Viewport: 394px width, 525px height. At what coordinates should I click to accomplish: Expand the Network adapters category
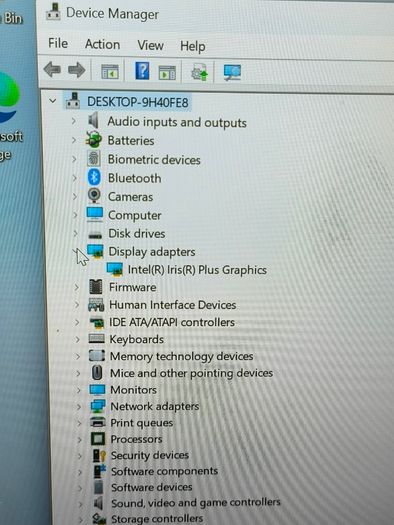click(x=79, y=406)
